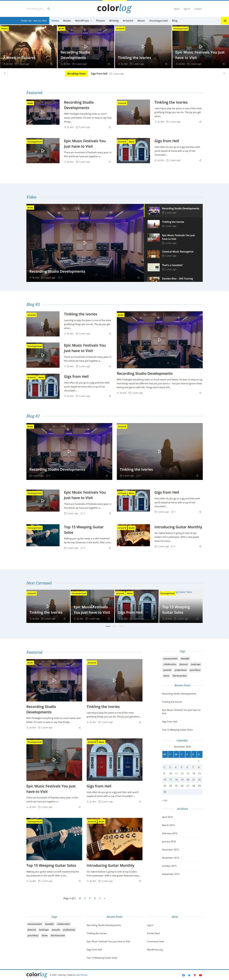Play the large Recording Studio video in Video section

(x=85, y=243)
